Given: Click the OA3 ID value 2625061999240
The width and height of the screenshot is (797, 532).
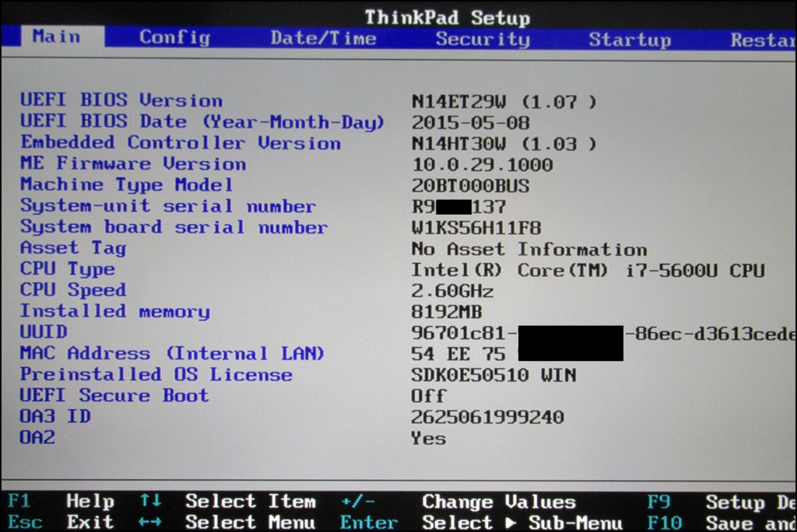Looking at the screenshot, I should coord(487,417).
